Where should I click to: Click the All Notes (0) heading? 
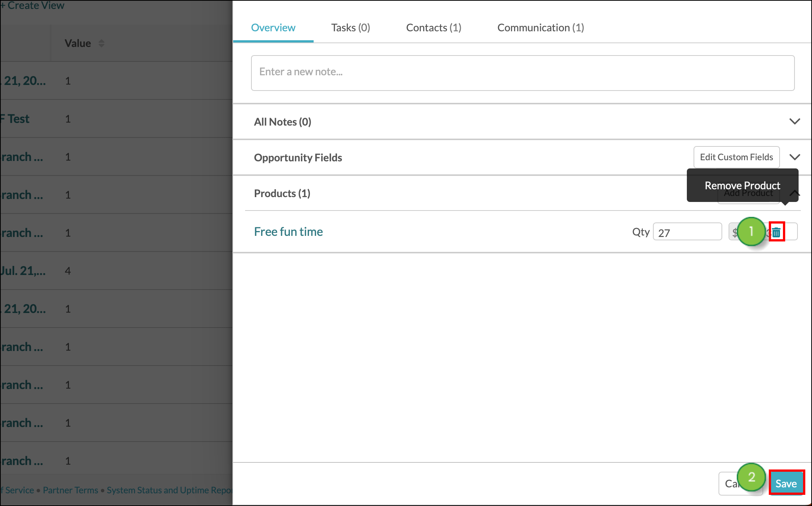pos(282,122)
